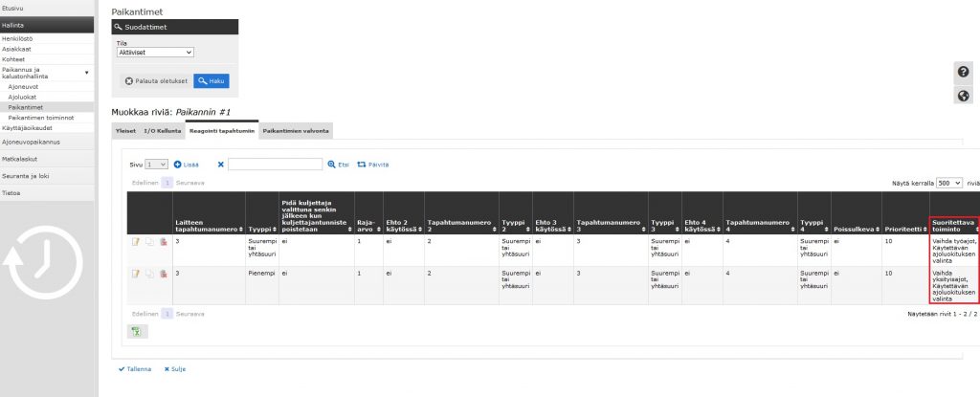Image resolution: width=980 pixels, height=397 pixels.
Task: Open the Sivu page number dropdown
Action: (x=158, y=165)
